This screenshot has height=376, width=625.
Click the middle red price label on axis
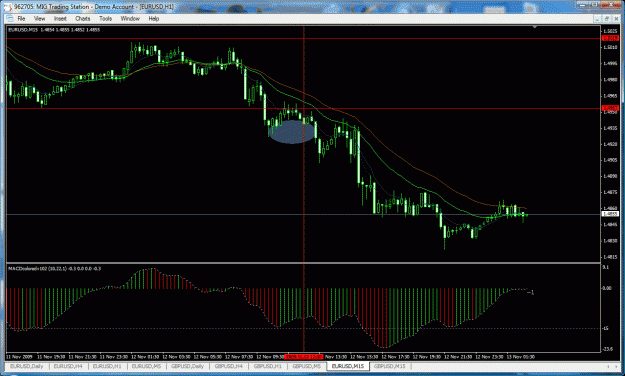[610, 108]
